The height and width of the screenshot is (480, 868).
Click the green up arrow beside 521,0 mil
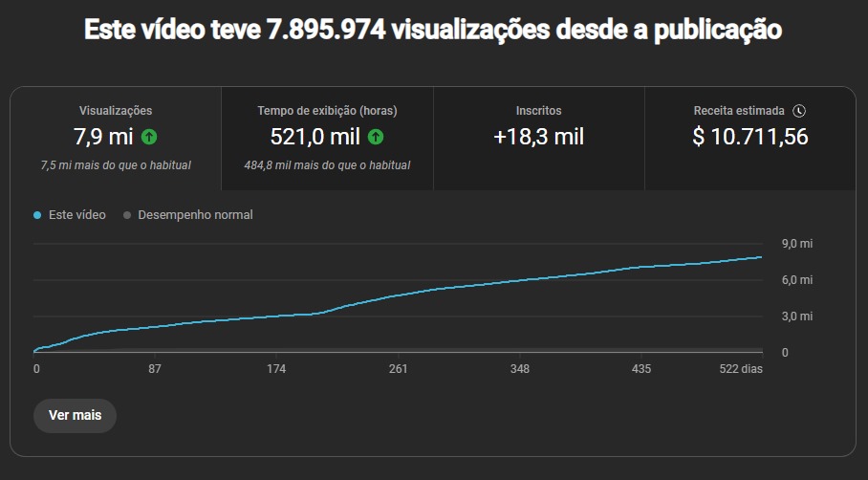376,137
